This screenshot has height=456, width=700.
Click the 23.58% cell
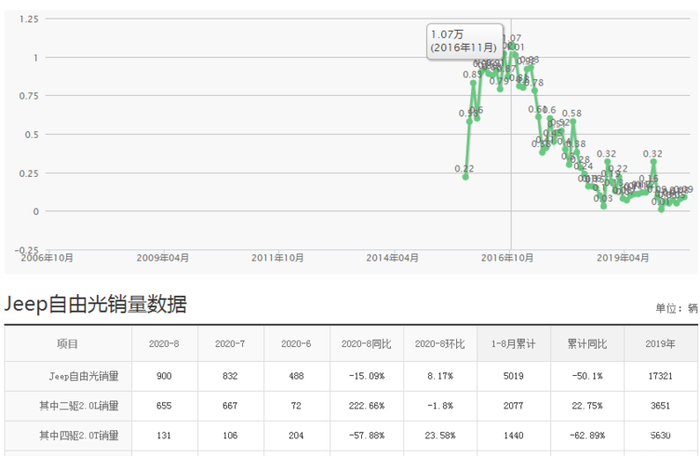(x=440, y=435)
